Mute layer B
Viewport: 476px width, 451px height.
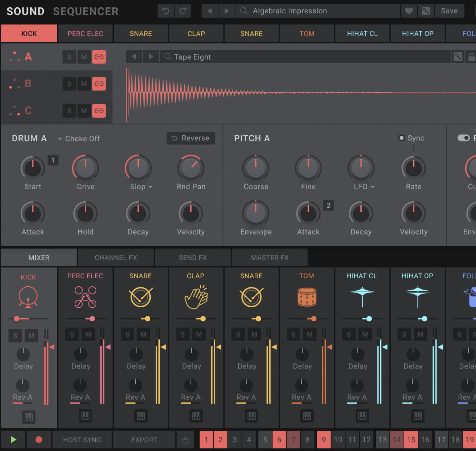point(84,84)
